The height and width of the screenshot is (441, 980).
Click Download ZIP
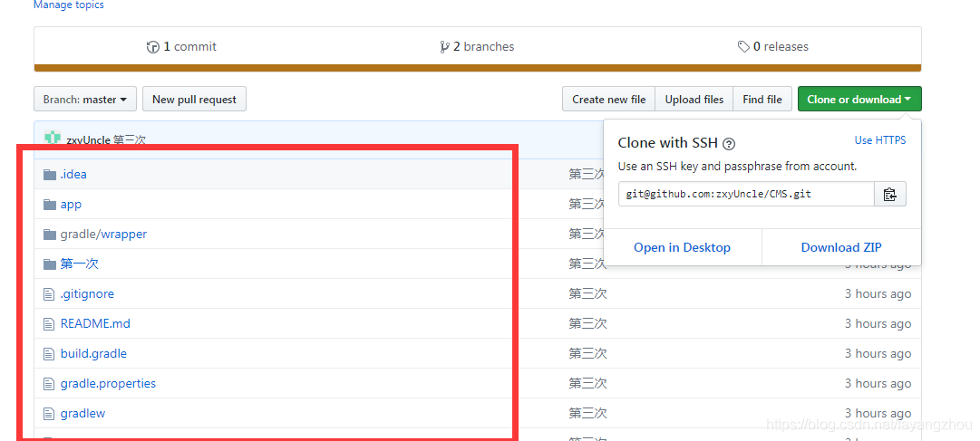(x=841, y=247)
